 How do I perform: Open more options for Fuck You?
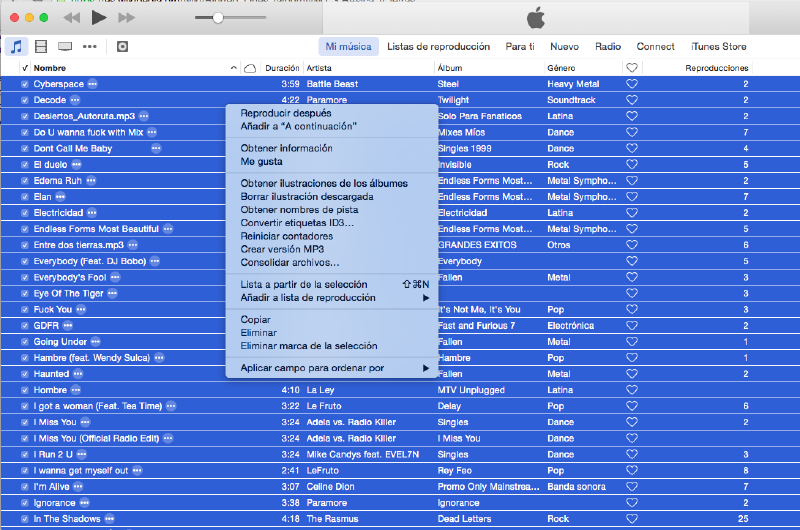pyautogui.click(x=81, y=309)
